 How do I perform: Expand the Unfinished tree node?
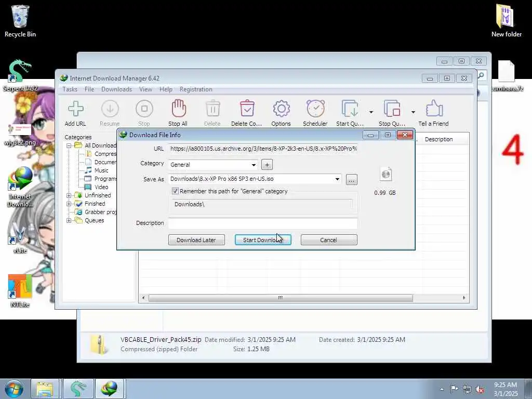[69, 195]
